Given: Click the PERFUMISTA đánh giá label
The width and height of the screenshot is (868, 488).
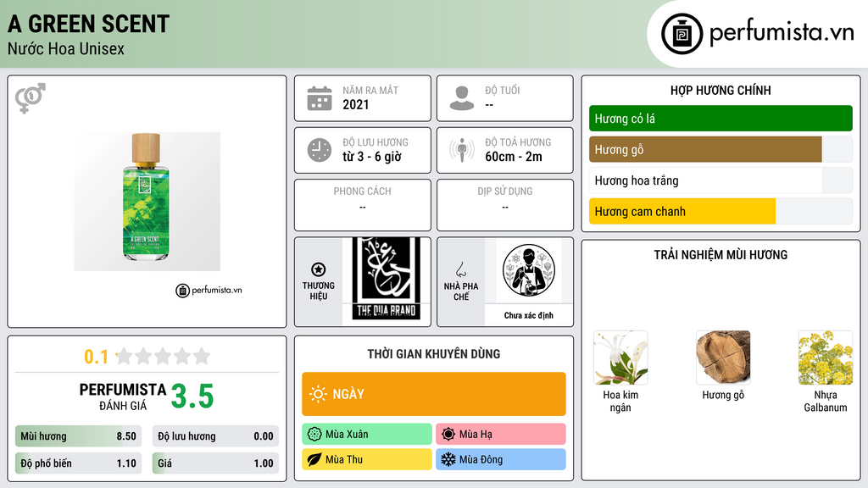Looking at the screenshot, I should pyautogui.click(x=123, y=396).
